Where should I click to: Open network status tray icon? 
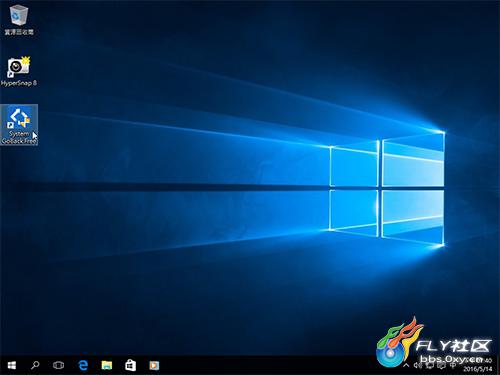[x=429, y=365]
